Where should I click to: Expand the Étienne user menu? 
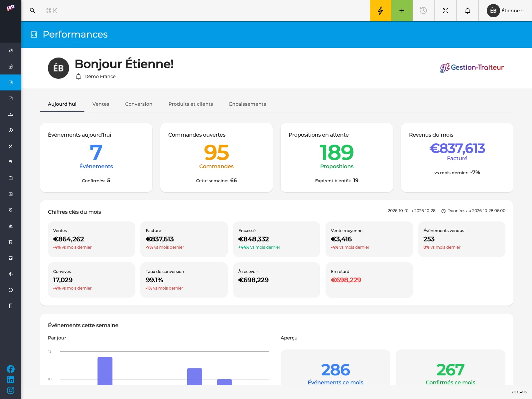(505, 11)
